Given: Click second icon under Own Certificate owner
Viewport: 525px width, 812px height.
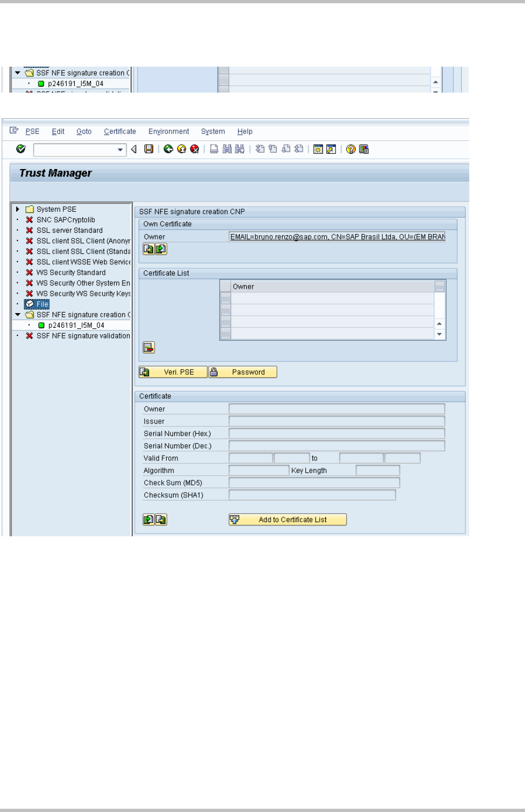Looking at the screenshot, I should click(161, 249).
